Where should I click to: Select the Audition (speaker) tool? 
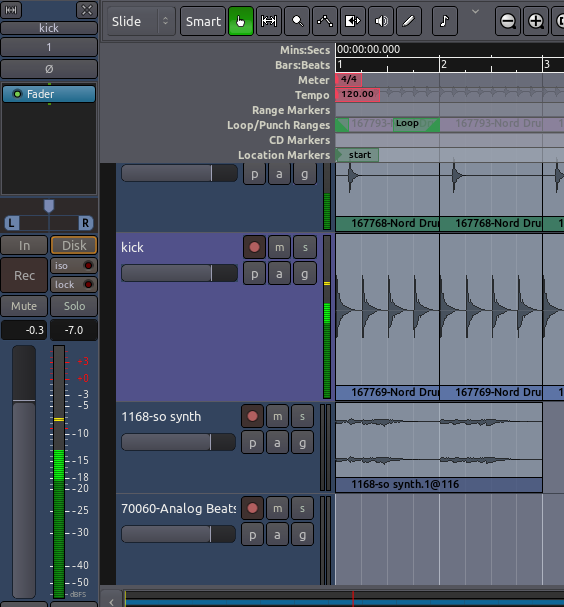tap(381, 21)
